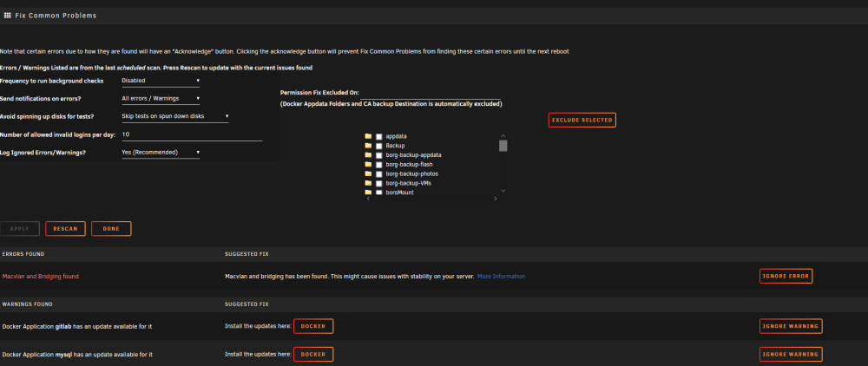This screenshot has height=366, width=868.
Task: Click the borg-backup-appdata folder icon
Action: tap(368, 154)
